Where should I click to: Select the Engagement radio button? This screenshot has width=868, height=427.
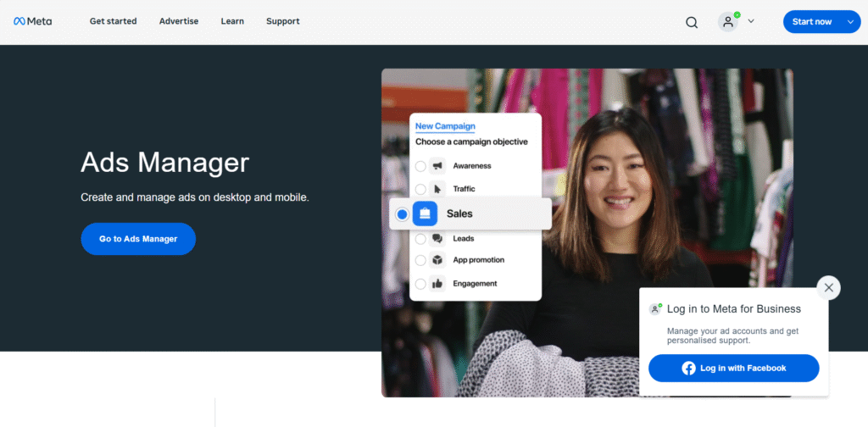[420, 284]
